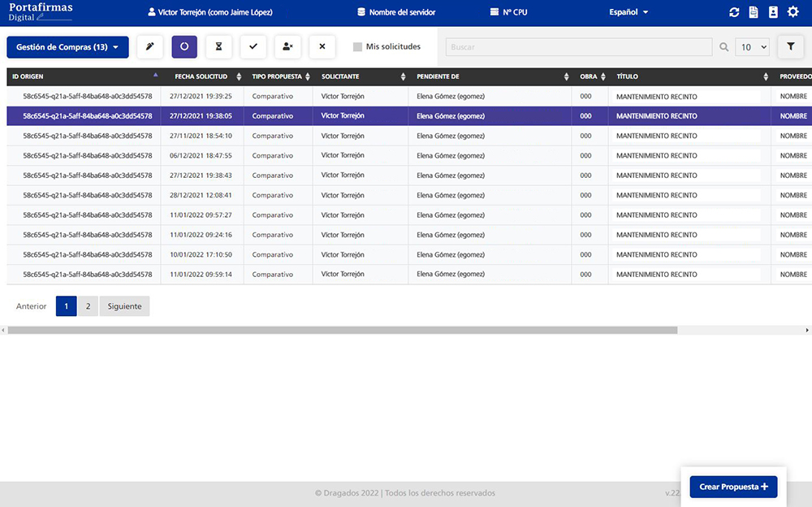
Task: Click the X rejected filter icon
Action: click(x=322, y=47)
